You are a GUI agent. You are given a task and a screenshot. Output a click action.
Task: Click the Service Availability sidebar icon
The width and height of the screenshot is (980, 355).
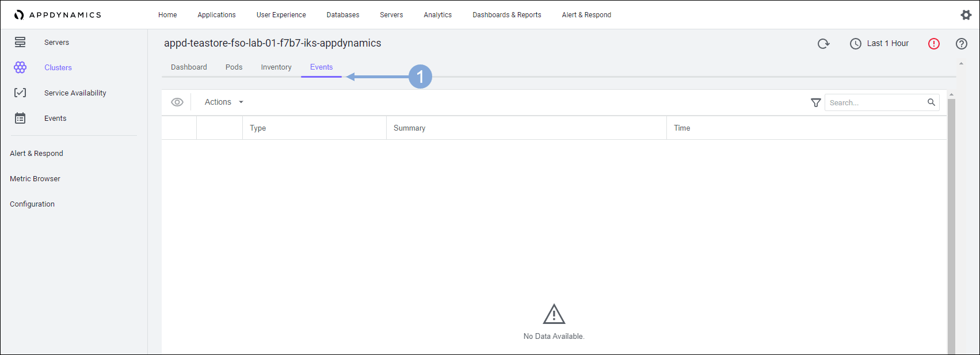point(20,93)
